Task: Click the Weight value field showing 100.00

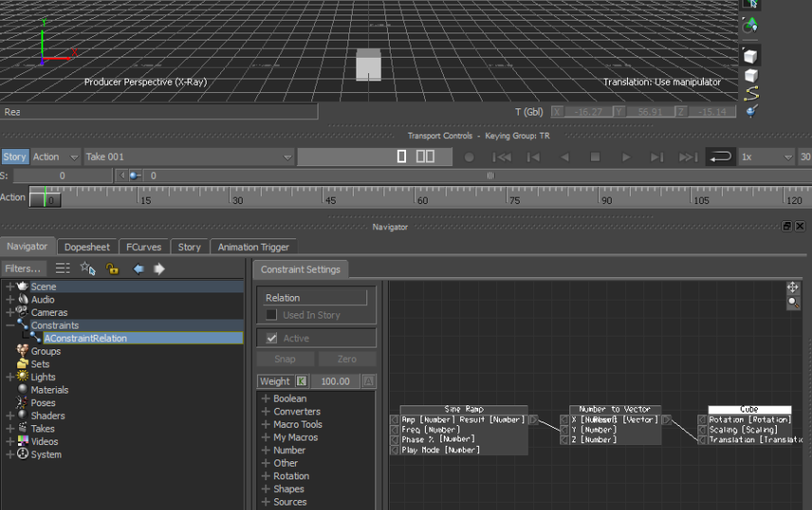Action: [x=335, y=381]
